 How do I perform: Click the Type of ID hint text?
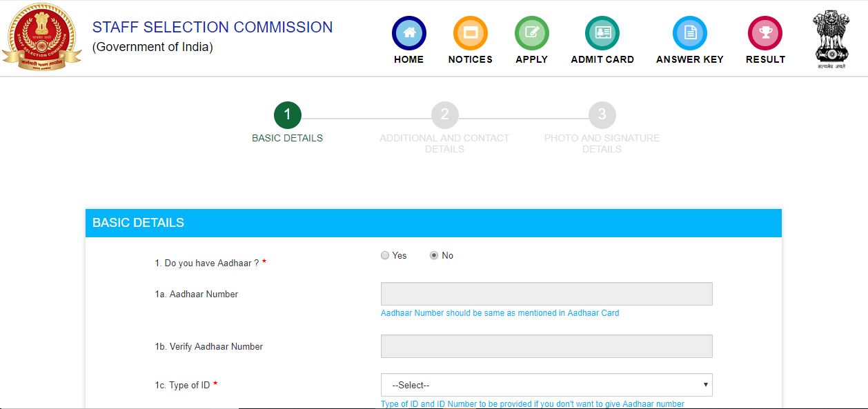[532, 403]
